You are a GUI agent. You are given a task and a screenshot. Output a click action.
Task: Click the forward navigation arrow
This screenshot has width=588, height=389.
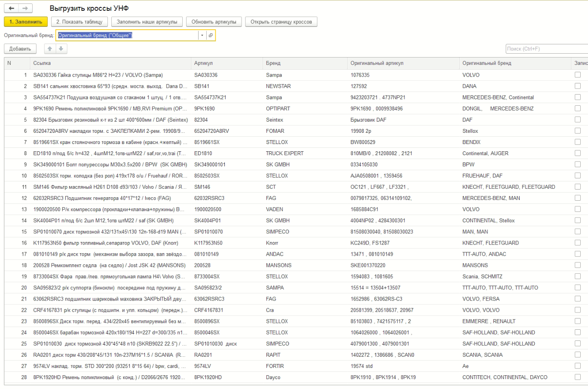(x=25, y=8)
